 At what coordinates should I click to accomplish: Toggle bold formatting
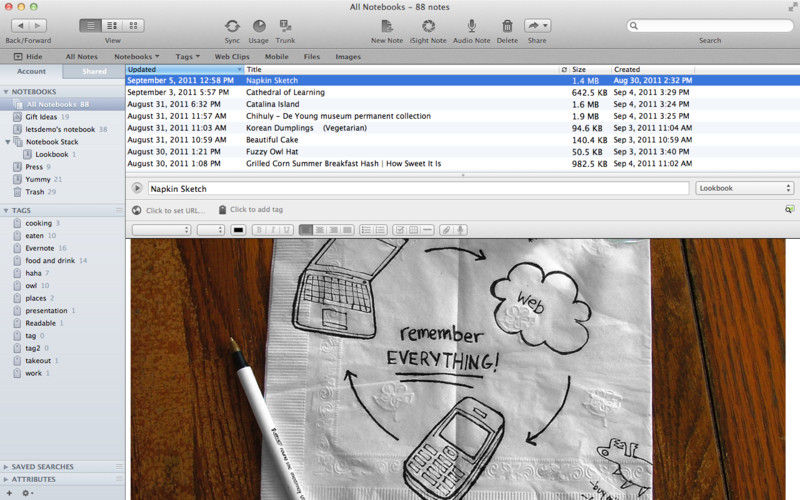[259, 230]
